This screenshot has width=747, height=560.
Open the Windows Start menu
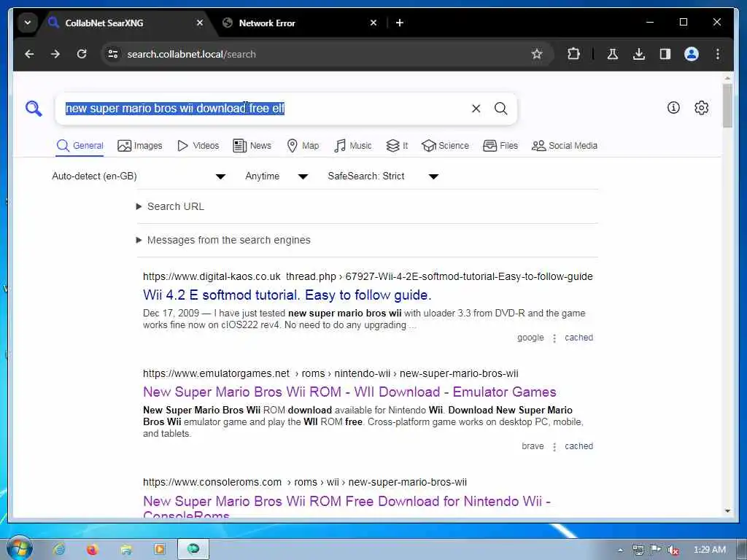(20, 549)
